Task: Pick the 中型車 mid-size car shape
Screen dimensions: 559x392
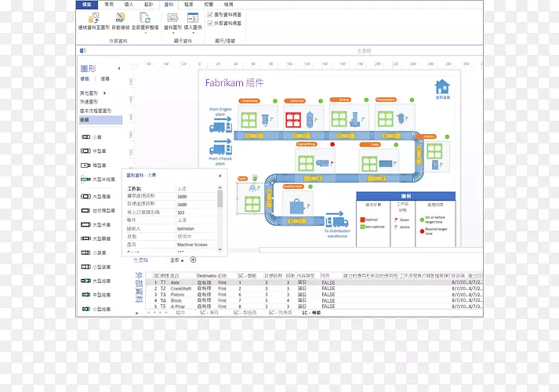Action: [x=93, y=151]
